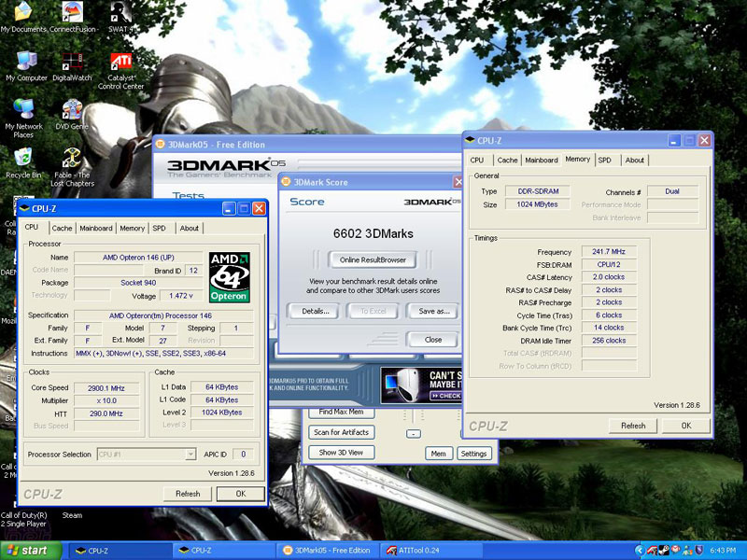Click Find Max Mem in ATITool
The height and width of the screenshot is (560, 747).
tap(341, 412)
